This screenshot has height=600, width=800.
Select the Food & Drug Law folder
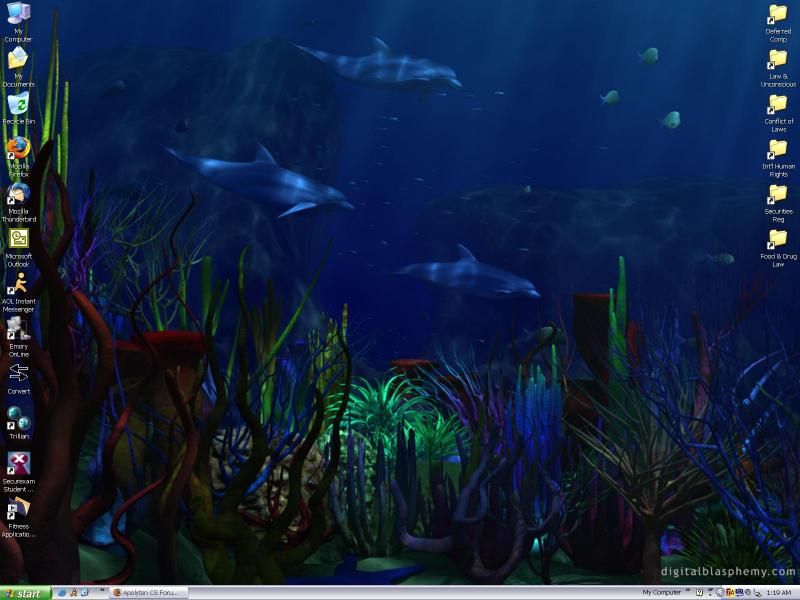(x=778, y=248)
